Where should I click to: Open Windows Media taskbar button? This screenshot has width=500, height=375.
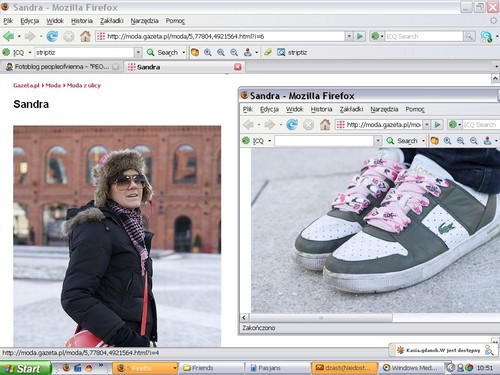[412, 368]
